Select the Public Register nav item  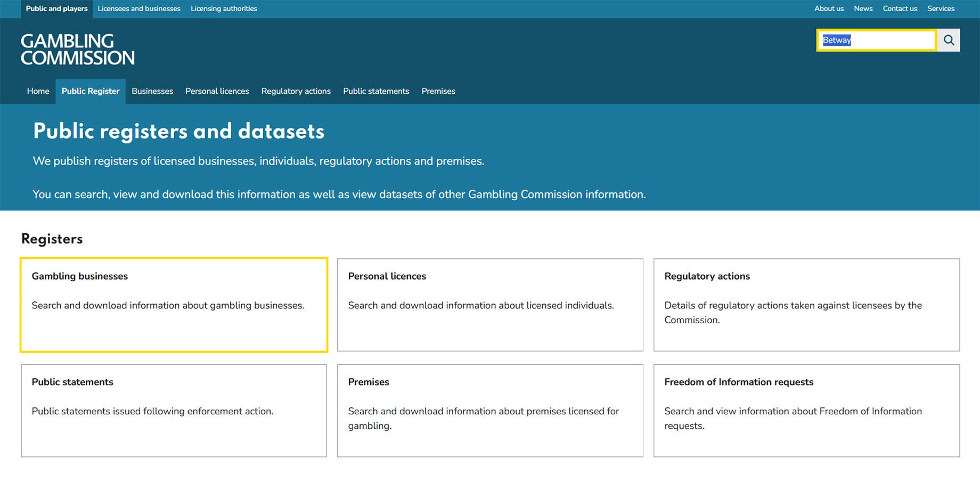(x=91, y=91)
